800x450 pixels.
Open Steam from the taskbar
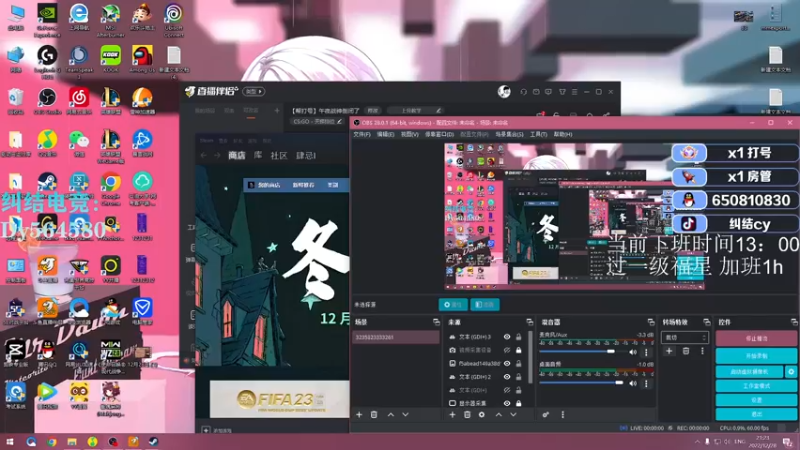(x=153, y=442)
